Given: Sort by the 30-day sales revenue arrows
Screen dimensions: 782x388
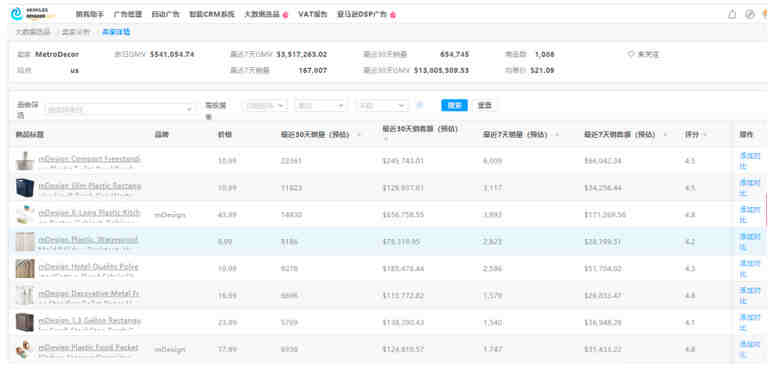Looking at the screenshot, I should 386,139.
